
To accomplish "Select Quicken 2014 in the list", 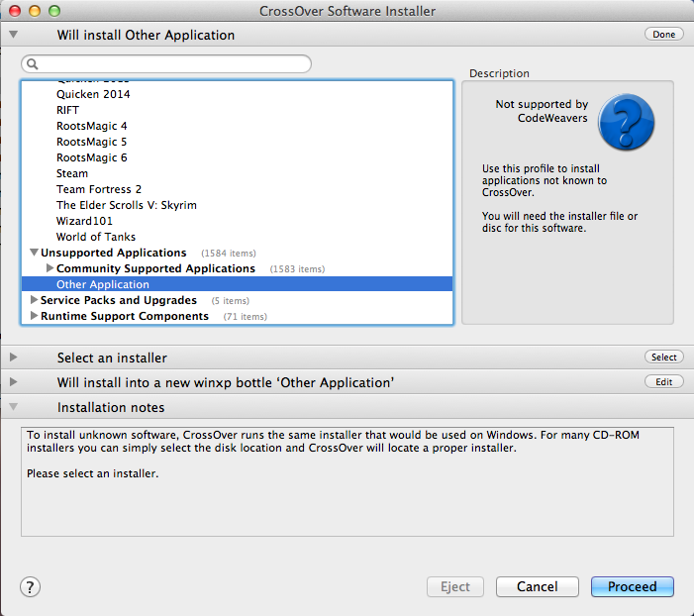I will pyautogui.click(x=93, y=94).
